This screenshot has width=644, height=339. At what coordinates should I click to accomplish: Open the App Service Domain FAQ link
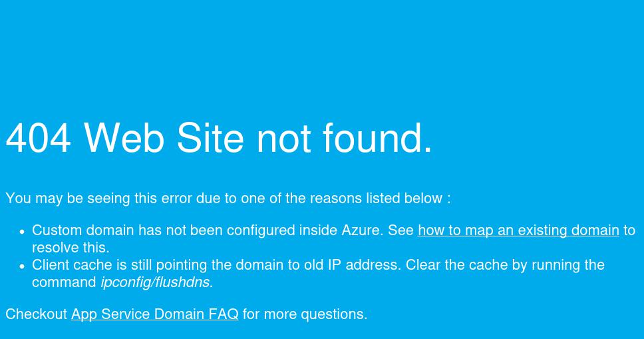[155, 314]
